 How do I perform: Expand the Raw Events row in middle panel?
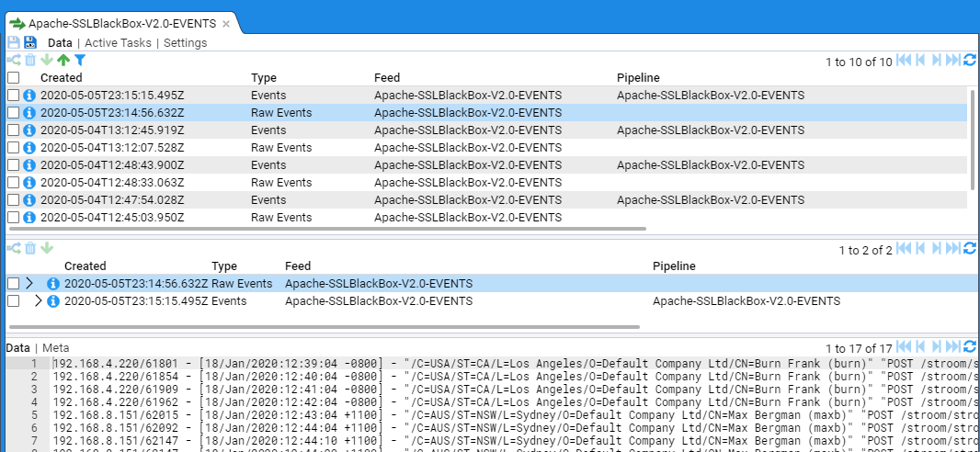pos(29,284)
